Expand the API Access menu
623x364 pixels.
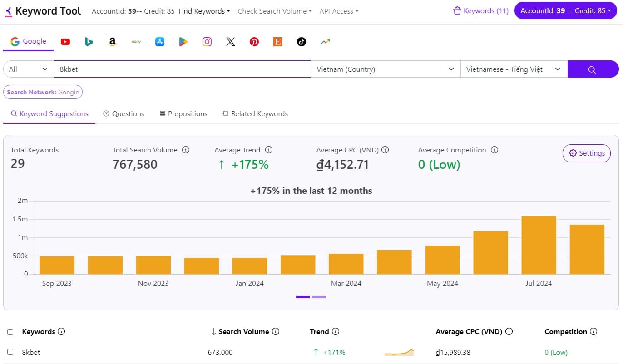(339, 11)
